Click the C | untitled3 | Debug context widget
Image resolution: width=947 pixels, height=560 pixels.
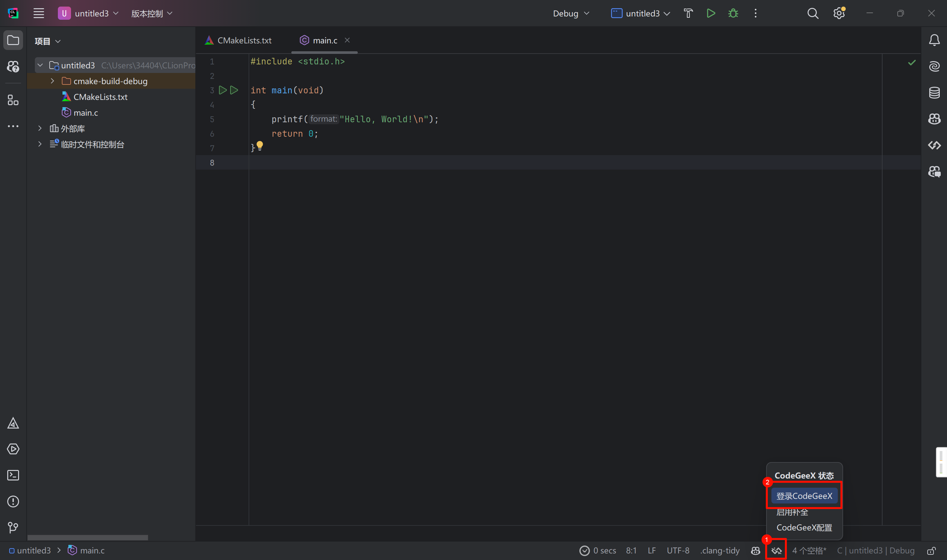pos(876,550)
